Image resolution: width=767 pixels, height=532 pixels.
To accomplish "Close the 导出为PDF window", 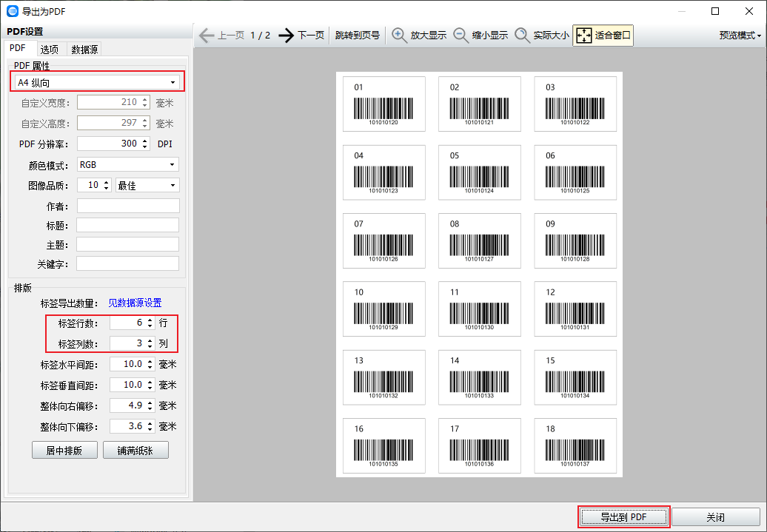I will tap(749, 11).
